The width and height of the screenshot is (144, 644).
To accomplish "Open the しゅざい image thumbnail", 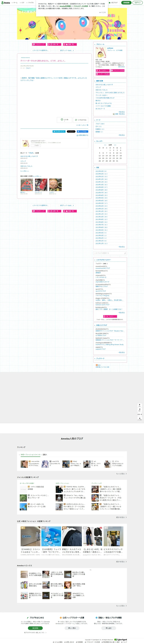I will click(55, 185).
